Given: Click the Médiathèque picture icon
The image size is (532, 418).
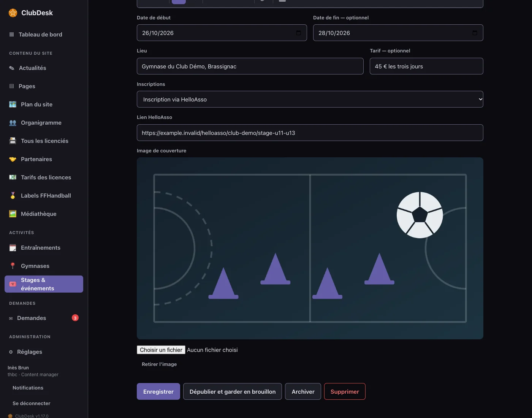Looking at the screenshot, I should point(13,214).
